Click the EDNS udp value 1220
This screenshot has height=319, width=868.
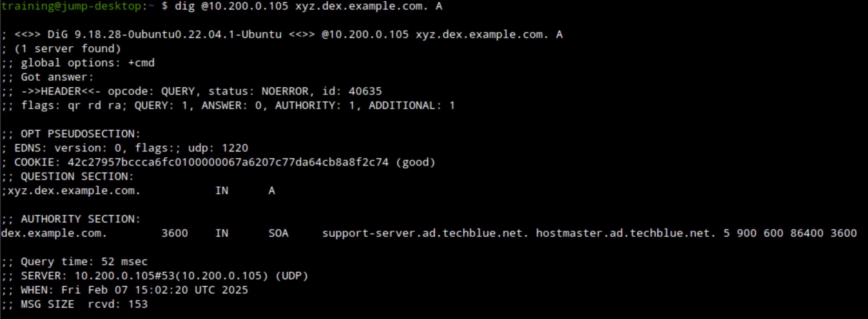[235, 148]
